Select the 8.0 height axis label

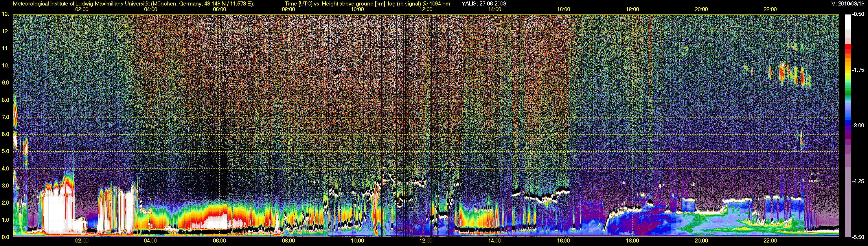pyautogui.click(x=5, y=100)
